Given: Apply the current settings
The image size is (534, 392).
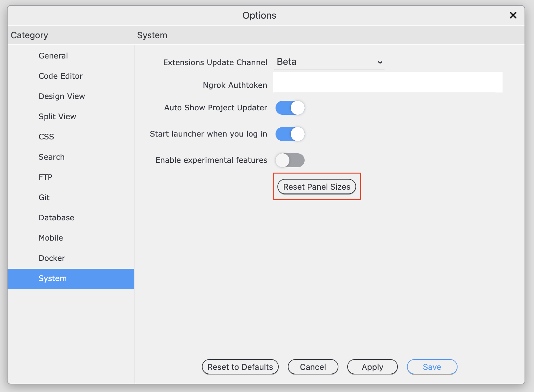Looking at the screenshot, I should coord(372,367).
